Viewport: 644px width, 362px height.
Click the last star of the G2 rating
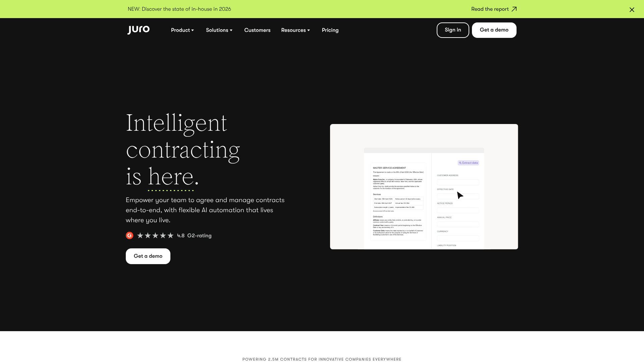click(171, 235)
